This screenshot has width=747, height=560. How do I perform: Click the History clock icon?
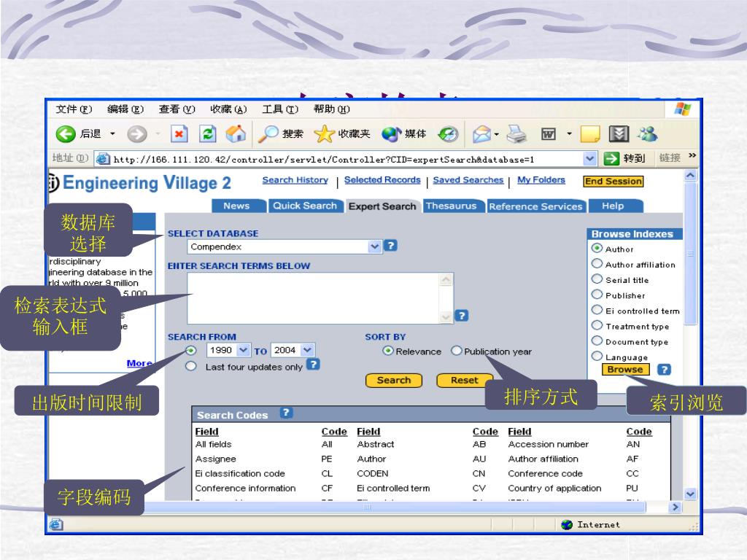(x=449, y=134)
